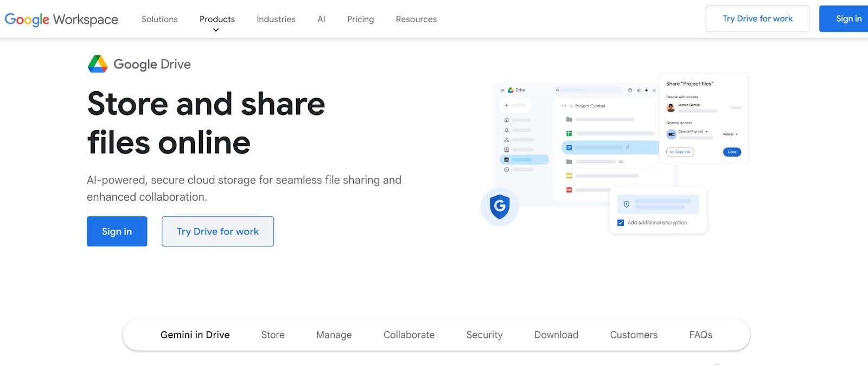Jump to the FAQs section tab
868x365 pixels.
coord(700,335)
